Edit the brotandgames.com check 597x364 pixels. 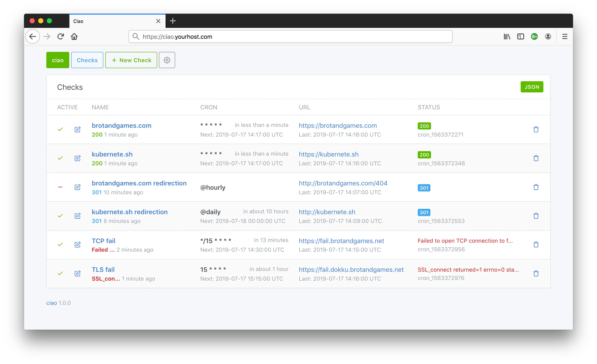click(x=78, y=129)
